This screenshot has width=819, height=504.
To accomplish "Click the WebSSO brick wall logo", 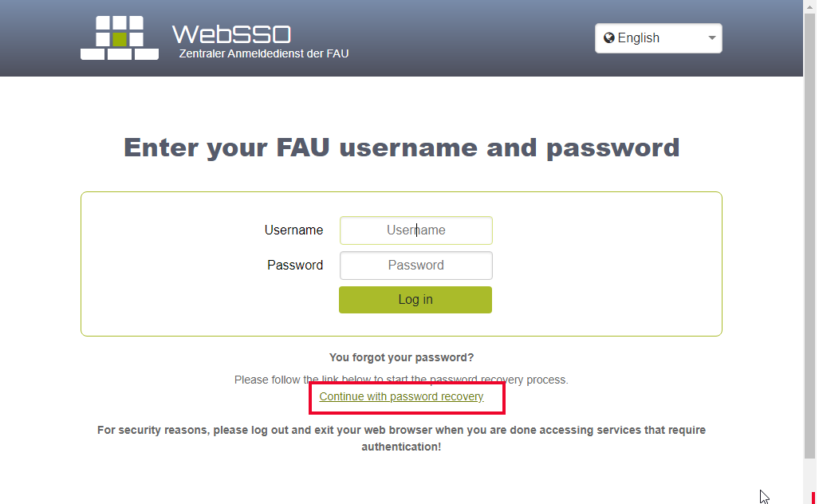I will pos(120,37).
